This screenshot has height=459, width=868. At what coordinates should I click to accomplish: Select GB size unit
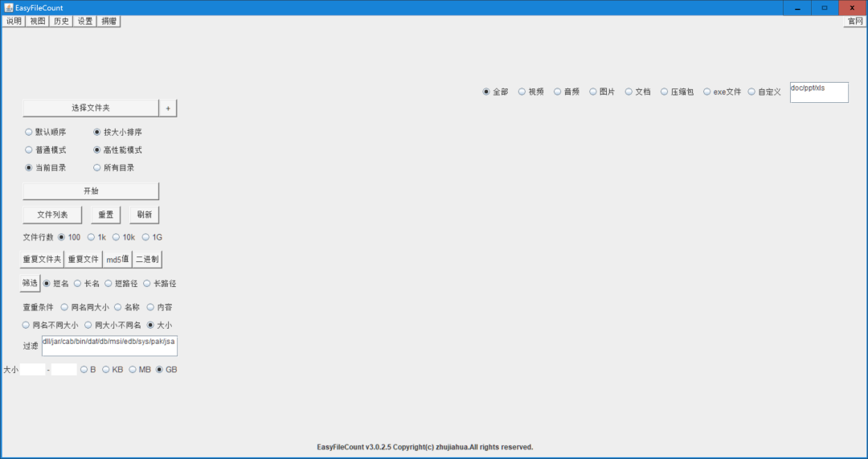click(x=166, y=369)
